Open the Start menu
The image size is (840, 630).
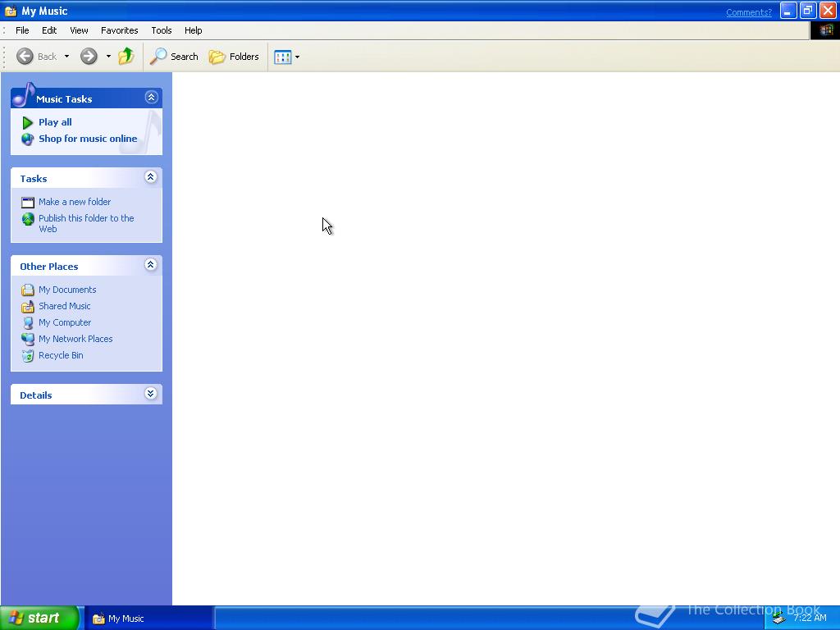(39, 619)
